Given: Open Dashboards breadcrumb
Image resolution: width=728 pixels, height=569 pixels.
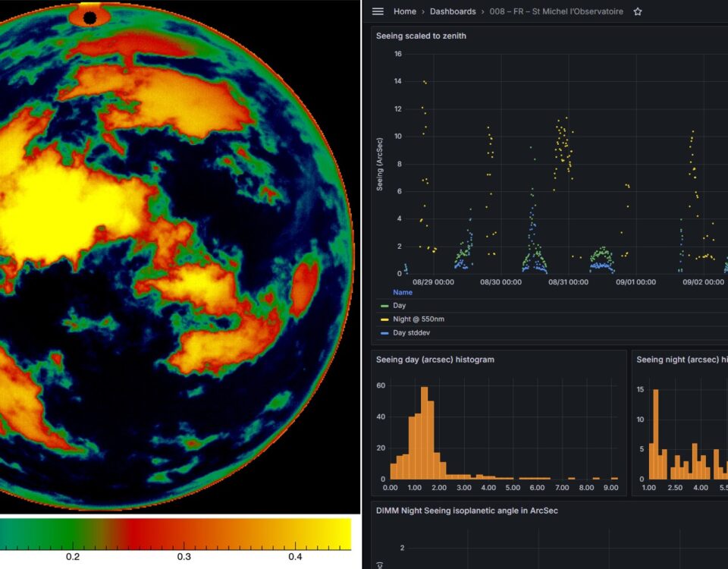Looking at the screenshot, I should (x=453, y=11).
